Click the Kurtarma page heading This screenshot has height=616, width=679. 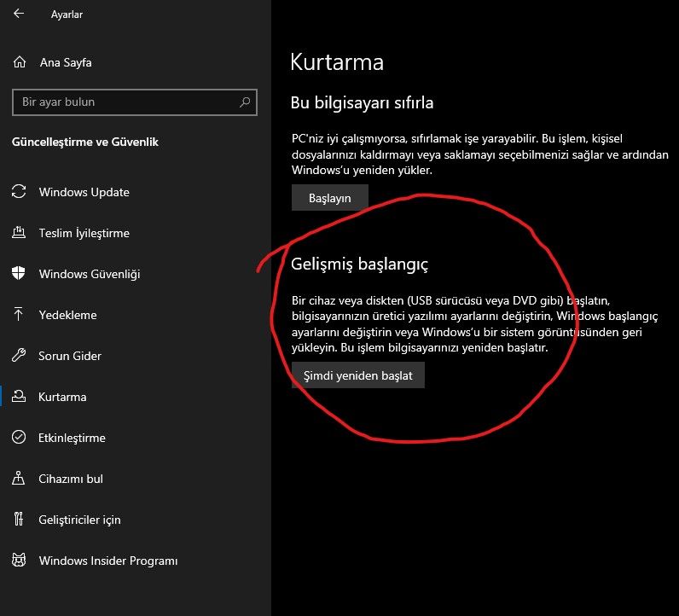tap(337, 62)
